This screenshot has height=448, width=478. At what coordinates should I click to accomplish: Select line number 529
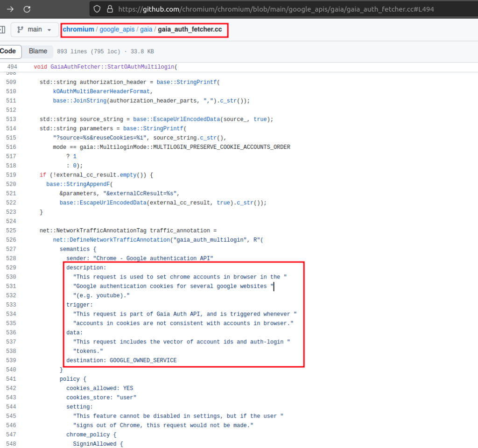(x=11, y=267)
